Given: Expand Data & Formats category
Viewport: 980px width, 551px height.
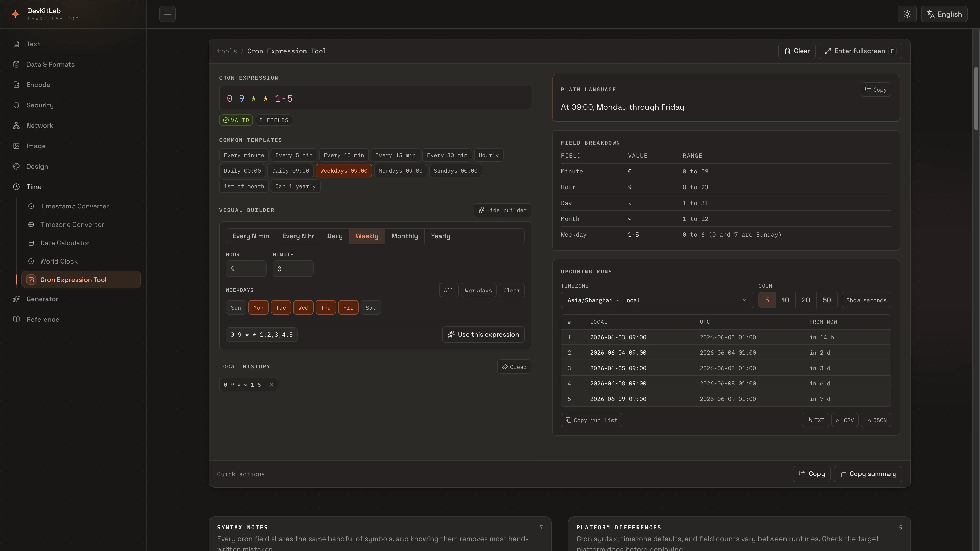Looking at the screenshot, I should click(73, 64).
